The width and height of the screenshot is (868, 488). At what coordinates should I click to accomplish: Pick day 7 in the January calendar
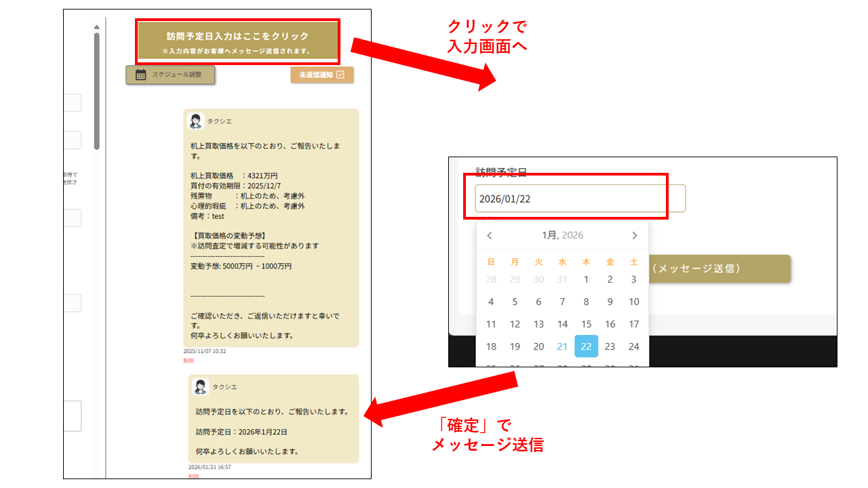coord(562,302)
